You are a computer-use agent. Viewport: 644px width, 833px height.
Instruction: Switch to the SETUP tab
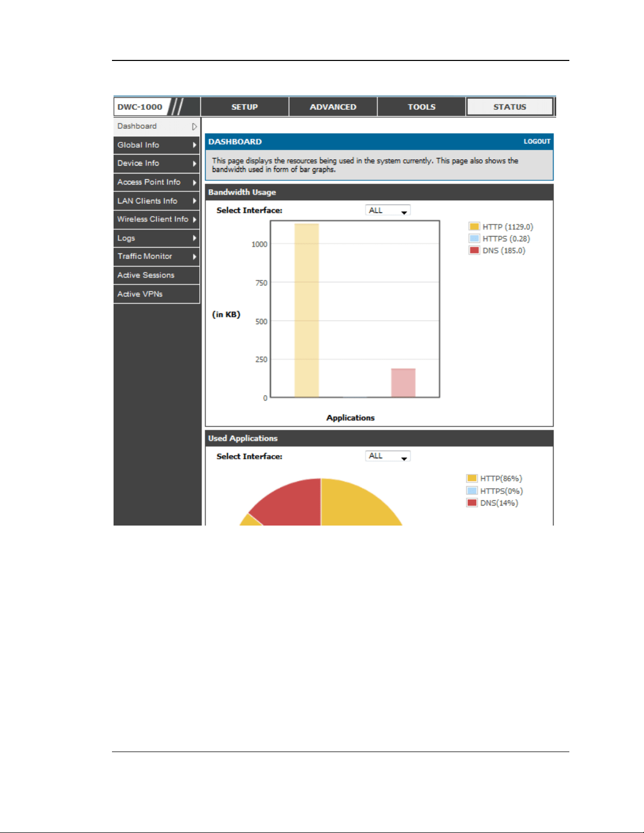pyautogui.click(x=245, y=107)
